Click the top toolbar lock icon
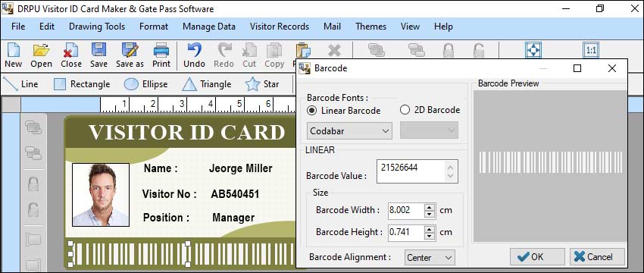Image resolution: width=644 pixels, height=273 pixels. click(x=449, y=50)
